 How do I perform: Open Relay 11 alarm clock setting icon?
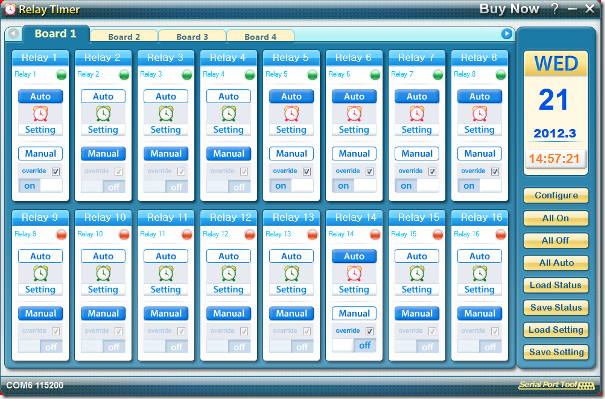tap(166, 274)
